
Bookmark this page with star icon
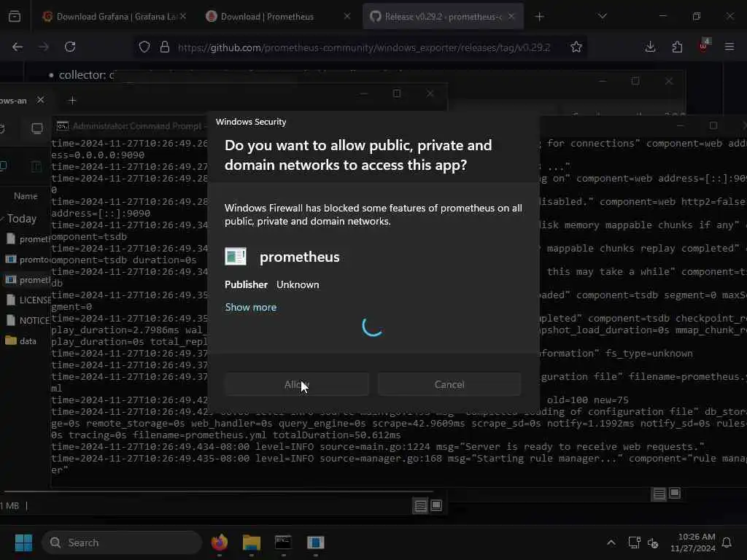(x=576, y=47)
